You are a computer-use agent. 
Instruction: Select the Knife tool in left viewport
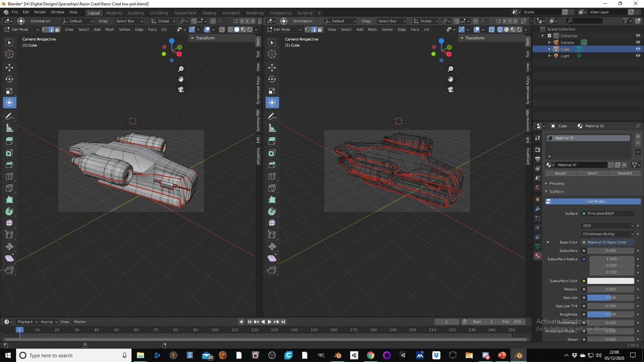(x=9, y=188)
